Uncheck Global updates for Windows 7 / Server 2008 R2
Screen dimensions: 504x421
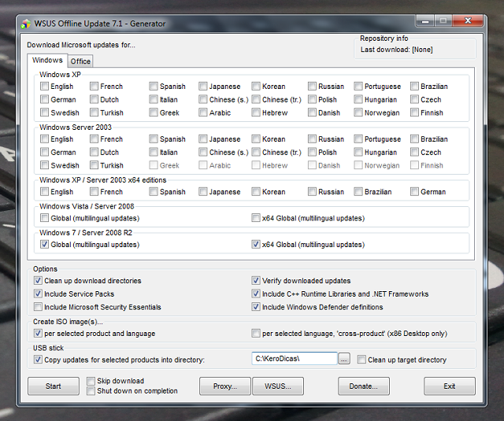pyautogui.click(x=44, y=244)
